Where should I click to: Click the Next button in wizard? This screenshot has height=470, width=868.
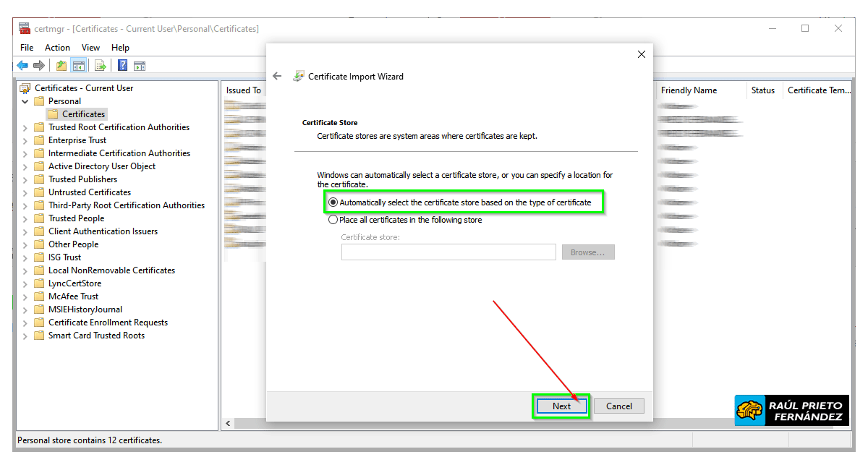pyautogui.click(x=561, y=406)
